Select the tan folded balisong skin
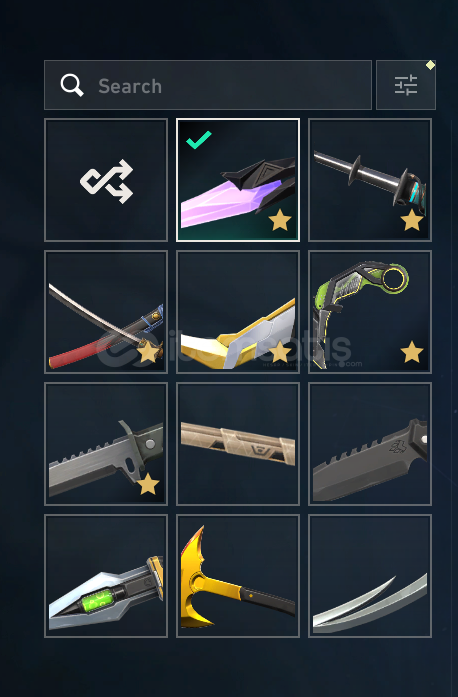This screenshot has width=458, height=697. pos(238,444)
